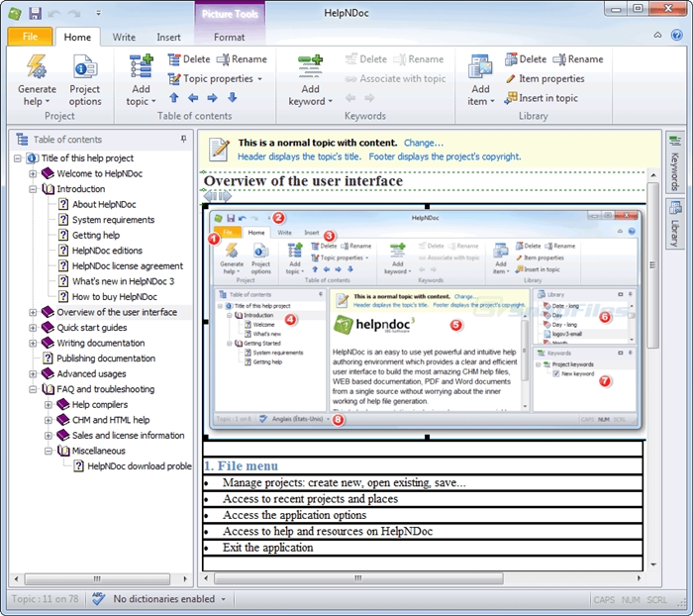Collapse the Miscellaneous node

tap(49, 451)
